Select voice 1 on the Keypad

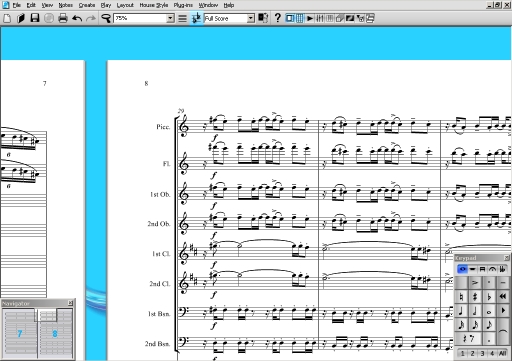(x=462, y=353)
